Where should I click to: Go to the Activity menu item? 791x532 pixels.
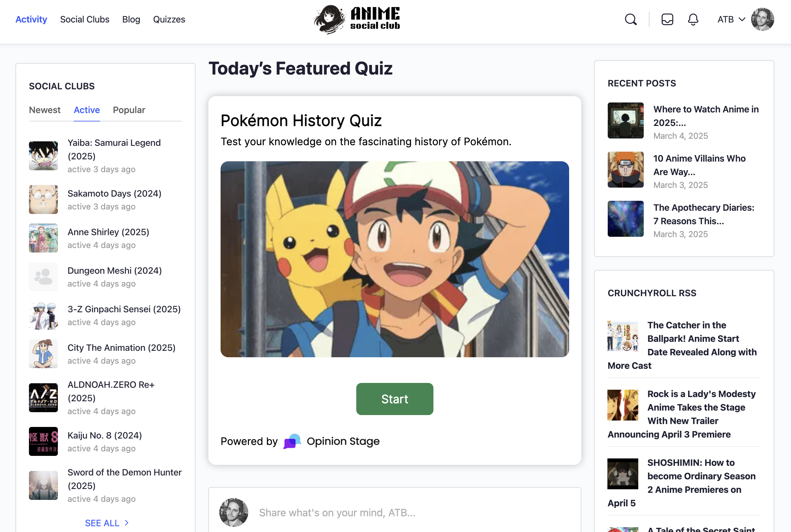(x=31, y=19)
